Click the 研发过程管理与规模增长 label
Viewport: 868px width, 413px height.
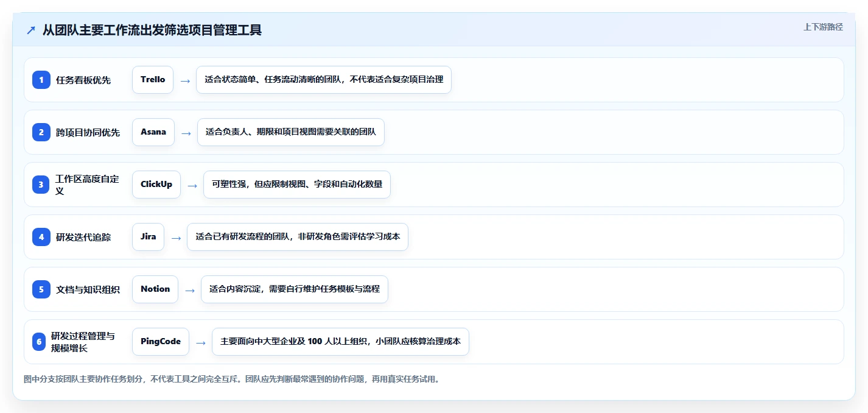(83, 342)
